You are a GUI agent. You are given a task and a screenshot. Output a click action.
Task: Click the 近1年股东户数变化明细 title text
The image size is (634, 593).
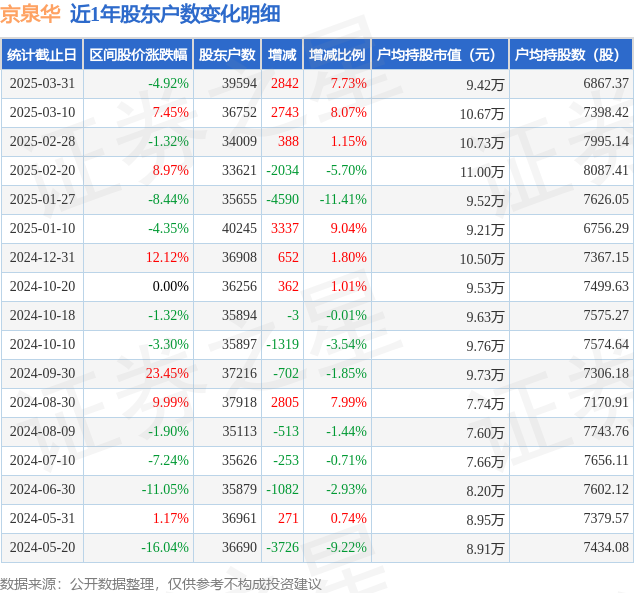175,15
